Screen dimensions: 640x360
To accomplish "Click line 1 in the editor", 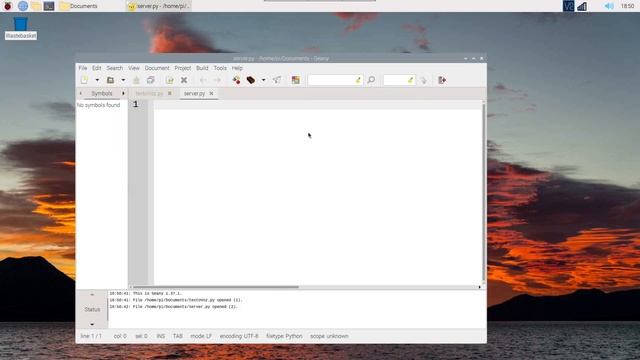I will pyautogui.click(x=318, y=104).
